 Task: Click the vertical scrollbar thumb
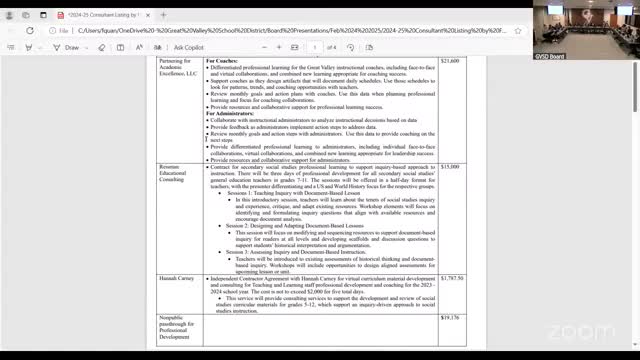[635, 87]
